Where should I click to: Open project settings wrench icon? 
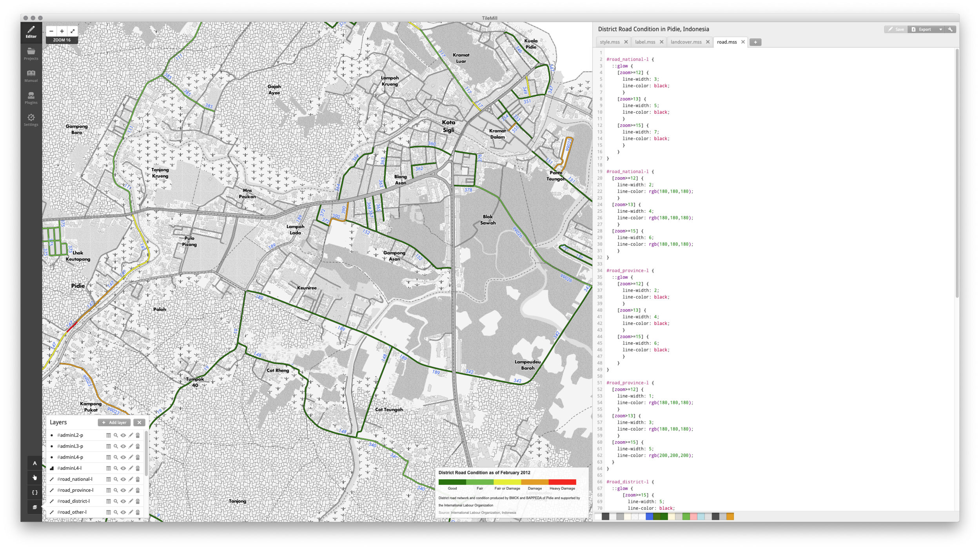950,29
